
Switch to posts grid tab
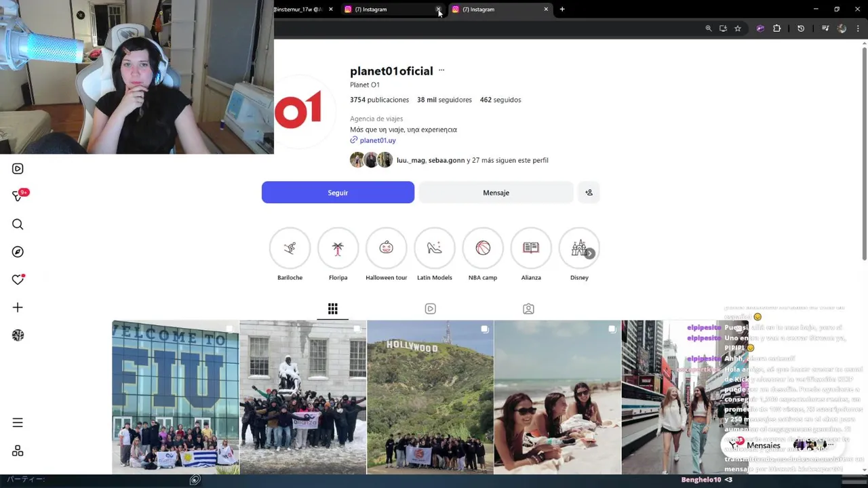coord(332,309)
